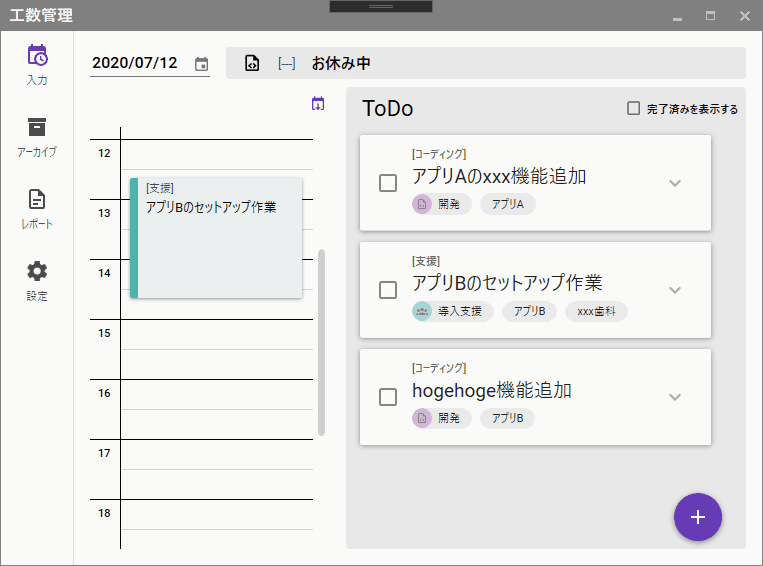Viewport: 763px width, 566px height.
Task: Click the 17 hour label
Action: tap(104, 453)
